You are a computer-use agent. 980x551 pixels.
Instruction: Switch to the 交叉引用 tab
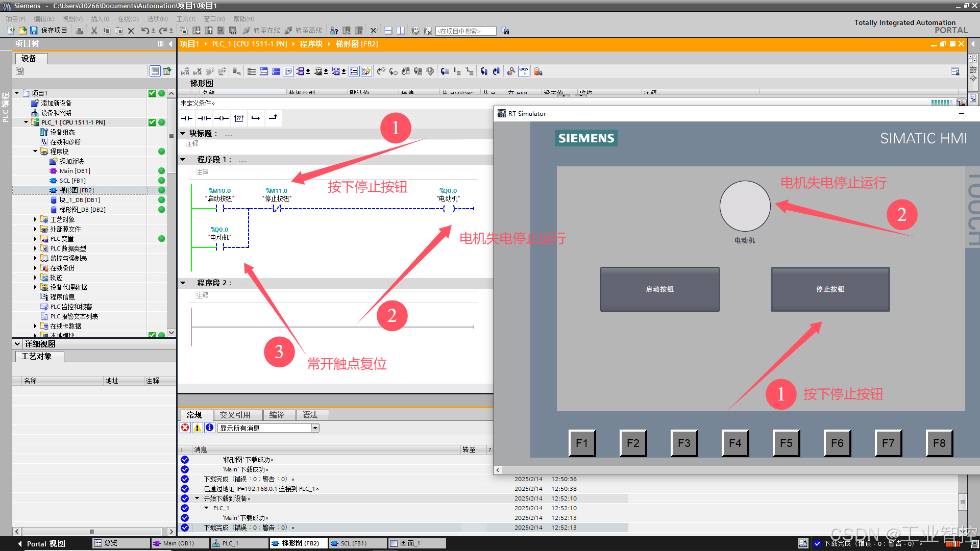235,415
